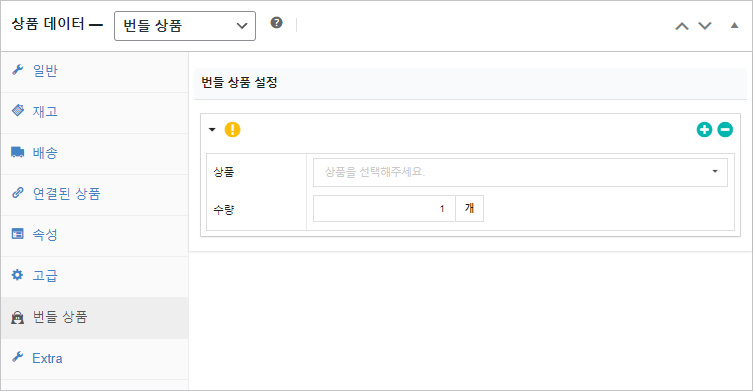
Task: Click the 수량 quantity input field
Action: [384, 208]
